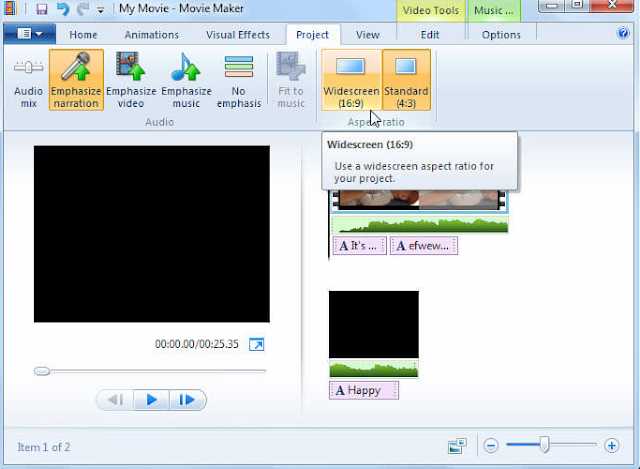
Task: Click the black preview monitor
Action: 152,234
